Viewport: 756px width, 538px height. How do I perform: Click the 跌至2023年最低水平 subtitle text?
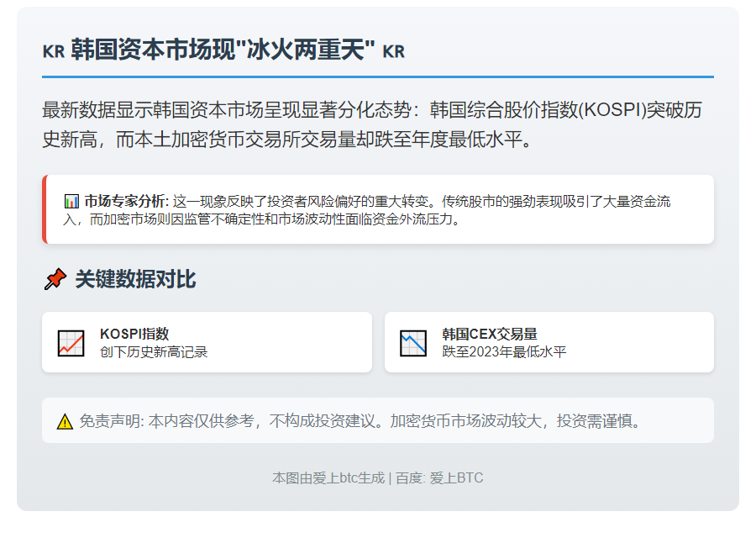click(506, 351)
